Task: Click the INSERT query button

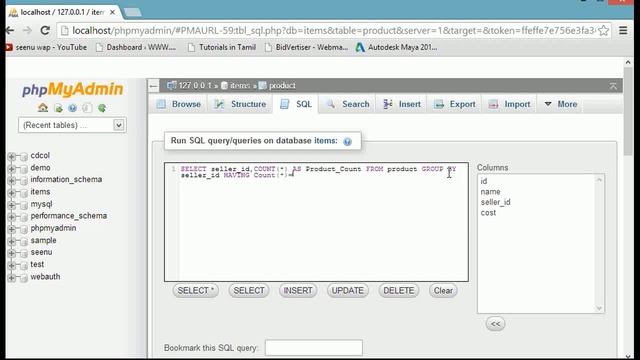Action: pos(298,291)
